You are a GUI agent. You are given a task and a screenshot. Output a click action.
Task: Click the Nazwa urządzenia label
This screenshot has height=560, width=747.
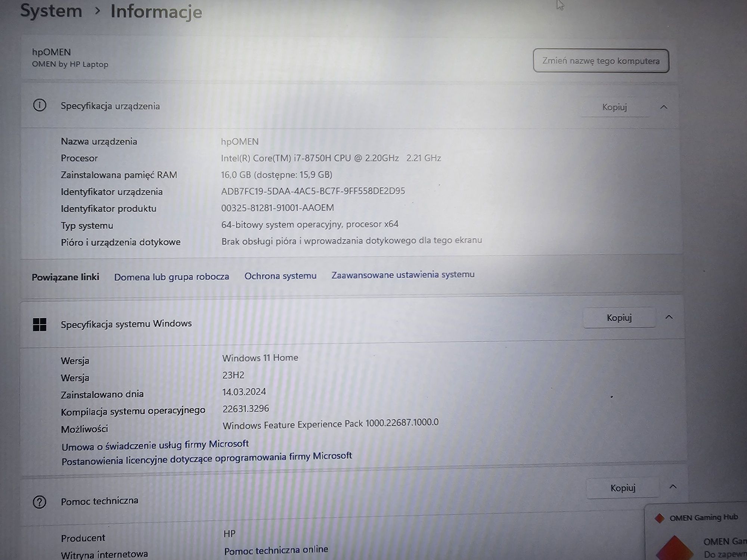[x=99, y=141]
